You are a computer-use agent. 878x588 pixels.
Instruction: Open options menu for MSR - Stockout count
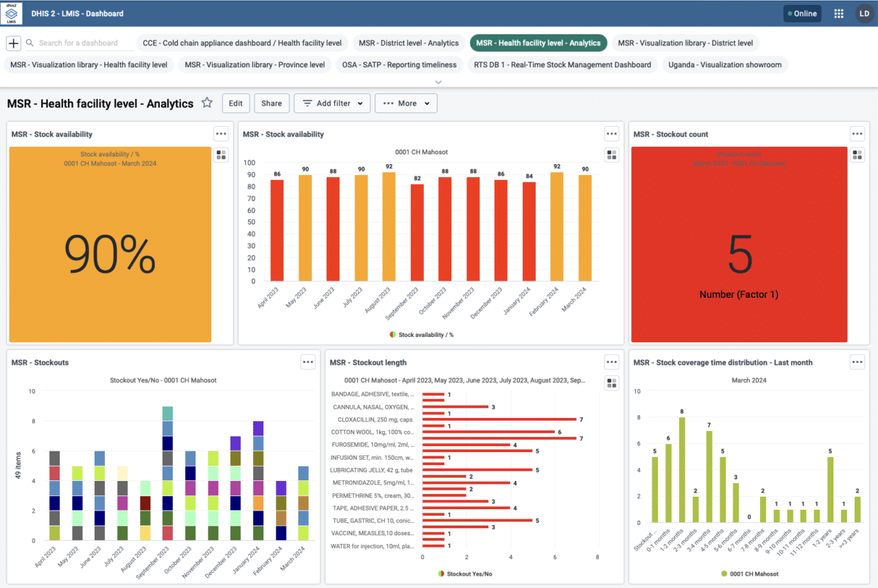tap(857, 134)
